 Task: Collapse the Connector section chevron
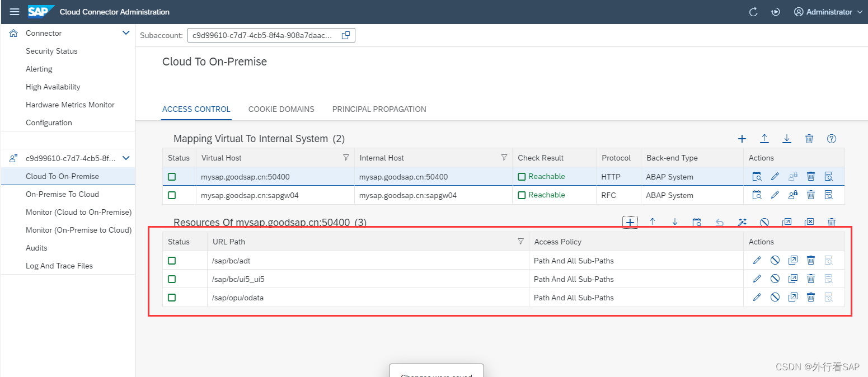[x=126, y=33]
